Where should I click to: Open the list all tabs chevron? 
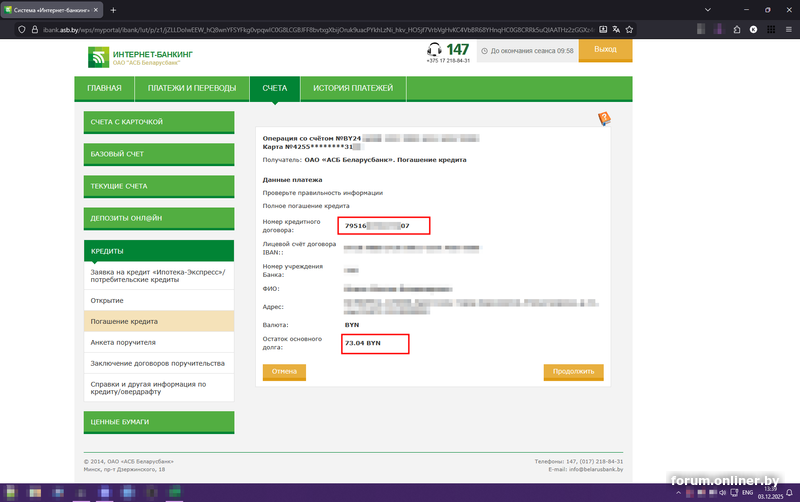click(x=708, y=10)
